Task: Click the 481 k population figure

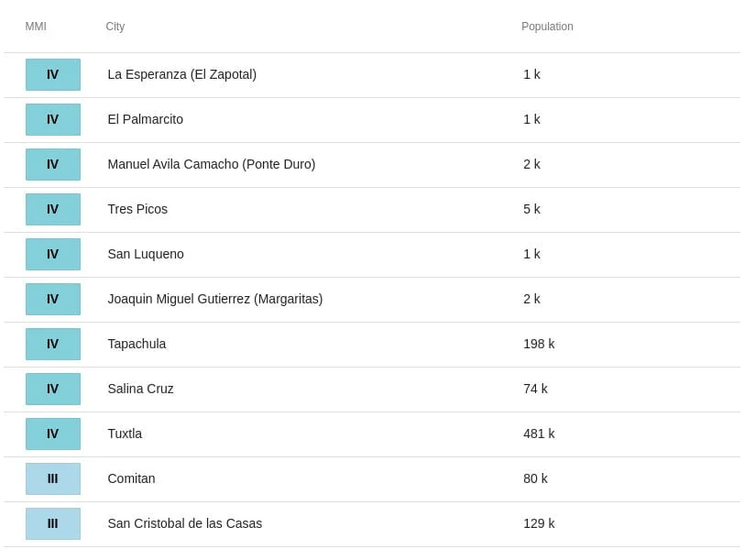Action: pos(539,434)
